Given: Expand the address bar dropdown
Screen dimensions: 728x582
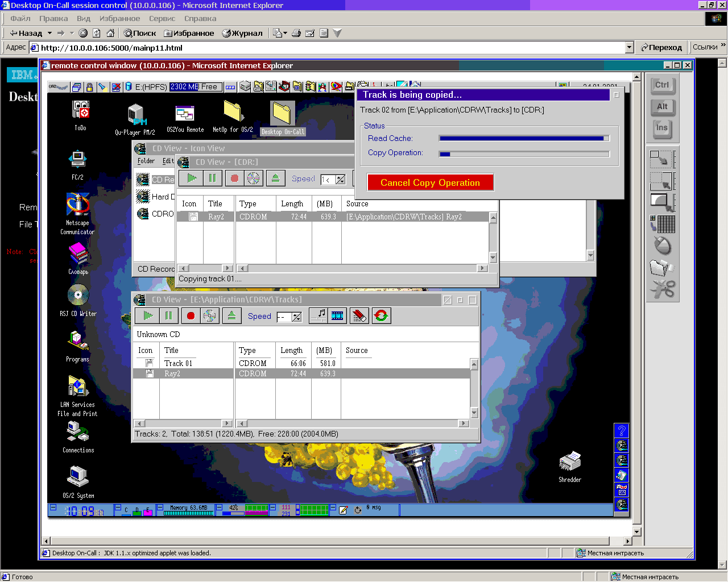Looking at the screenshot, I should coord(630,48).
